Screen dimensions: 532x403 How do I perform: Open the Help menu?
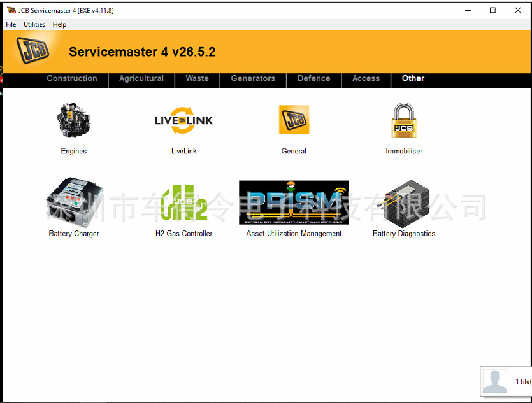point(59,24)
